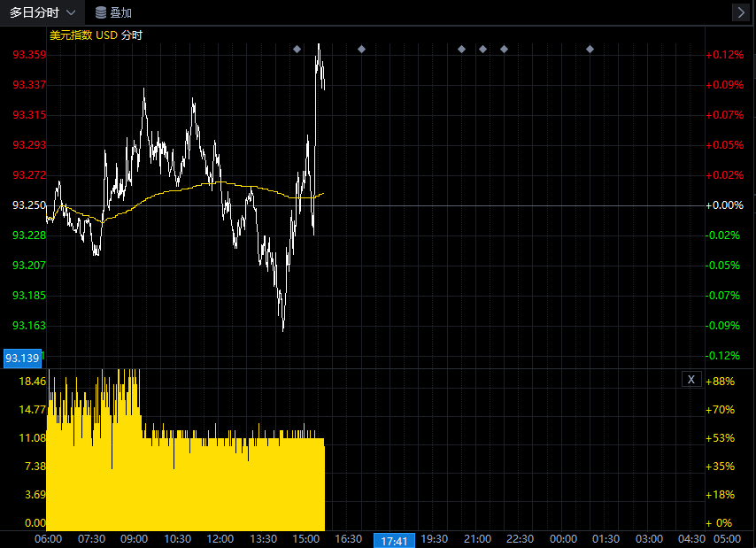Click the 美元指数 USD title label

(82, 35)
